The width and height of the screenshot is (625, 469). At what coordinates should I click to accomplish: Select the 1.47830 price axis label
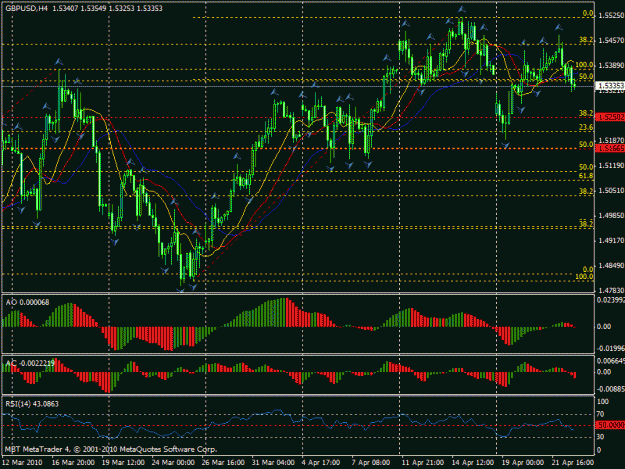[611, 290]
